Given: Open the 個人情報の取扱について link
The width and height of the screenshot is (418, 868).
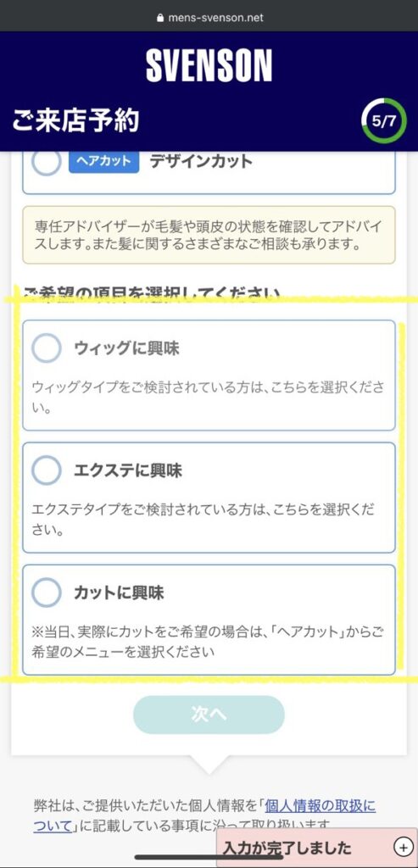Looking at the screenshot, I should pyautogui.click(x=204, y=815).
